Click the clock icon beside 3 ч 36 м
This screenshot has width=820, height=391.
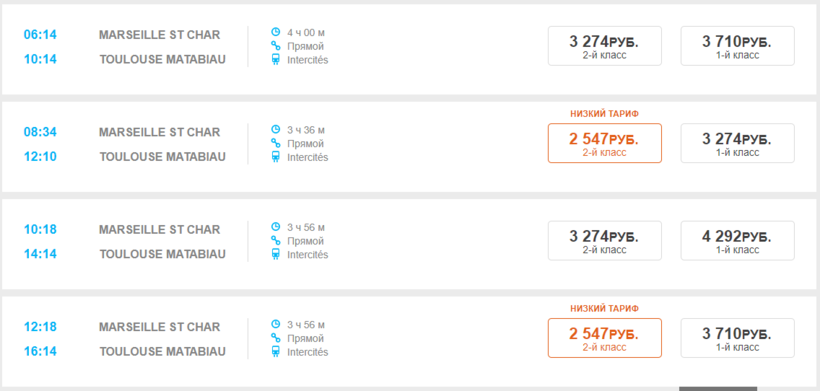[276, 129]
